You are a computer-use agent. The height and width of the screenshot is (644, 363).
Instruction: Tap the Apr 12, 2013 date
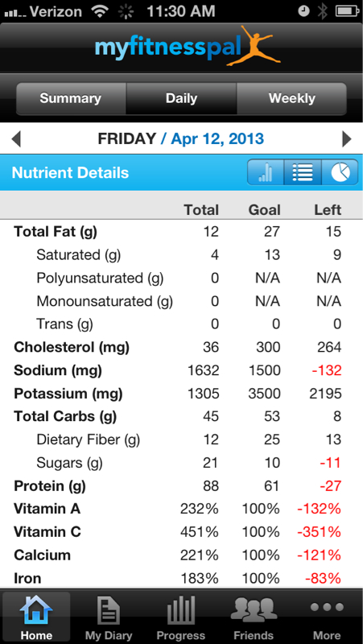click(x=217, y=139)
